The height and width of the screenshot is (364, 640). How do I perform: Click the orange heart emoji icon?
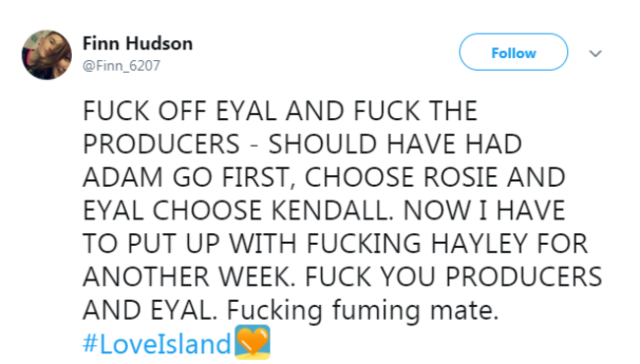click(252, 342)
